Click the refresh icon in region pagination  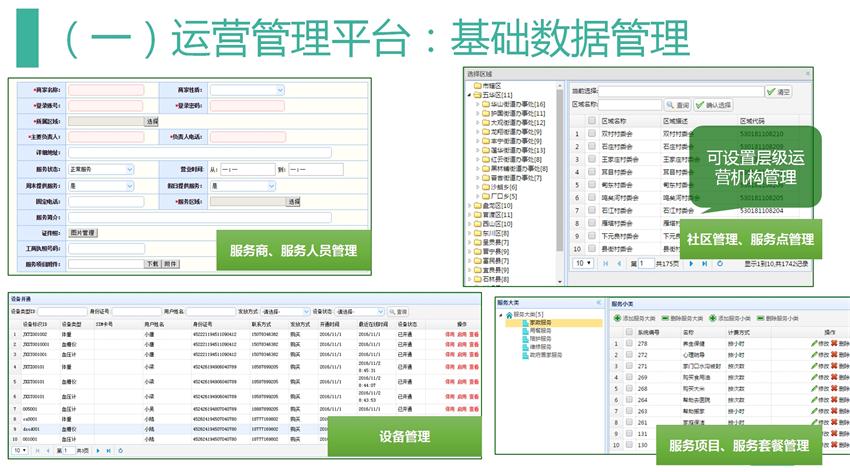pyautogui.click(x=720, y=263)
